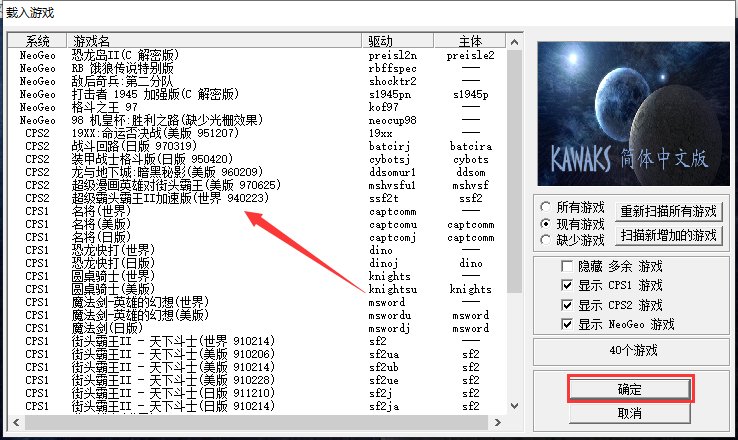Confirm with the 确定 button
The height and width of the screenshot is (440, 738).
pyautogui.click(x=630, y=389)
